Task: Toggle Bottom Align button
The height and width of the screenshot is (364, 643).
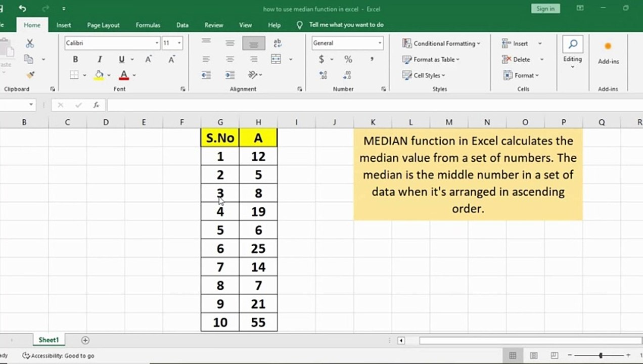Action: click(x=254, y=43)
